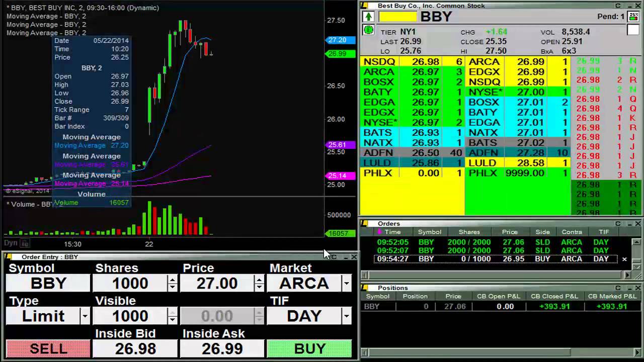
Task: Click the C button in Best Buy quote title bar
Action: point(618,6)
